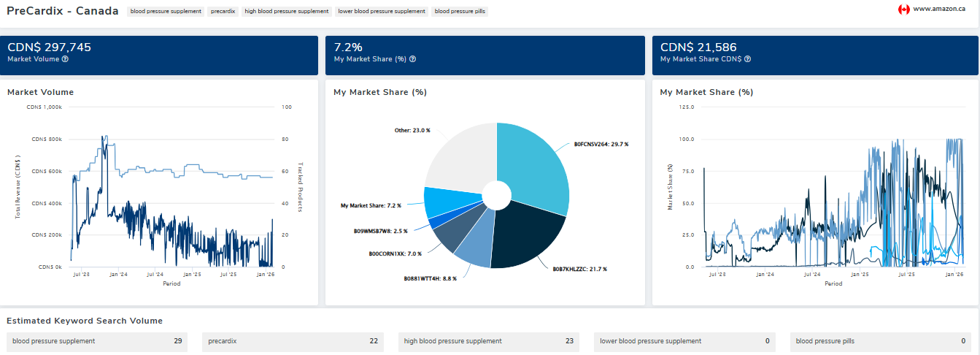
Task: Click the B00CORN1XK: 7.0 % label
Action: 396,253
